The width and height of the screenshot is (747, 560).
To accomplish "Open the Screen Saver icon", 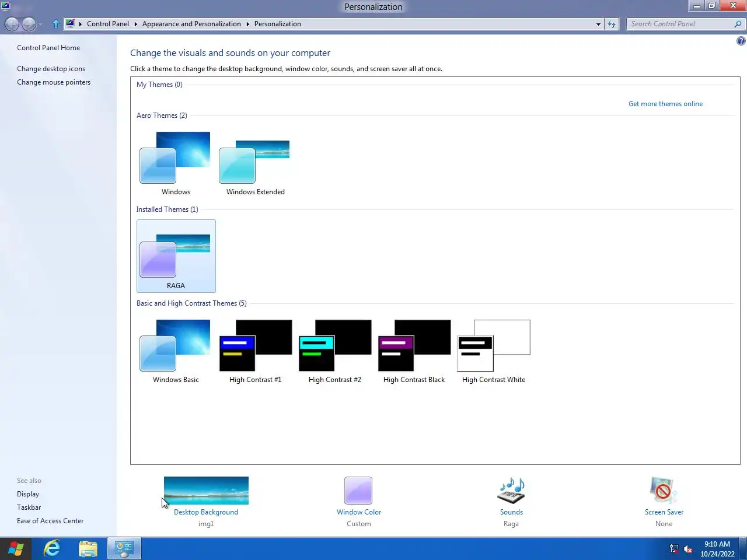I will tap(664, 491).
